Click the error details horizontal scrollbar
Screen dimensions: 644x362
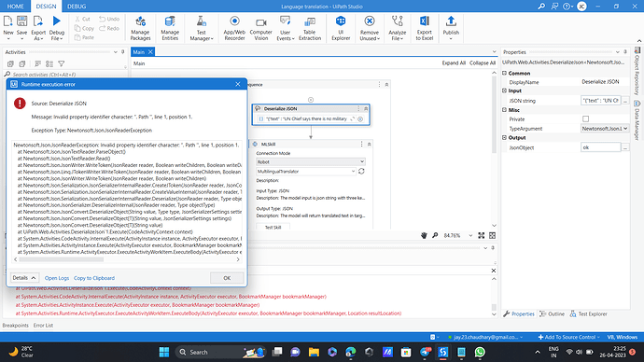[62, 259]
